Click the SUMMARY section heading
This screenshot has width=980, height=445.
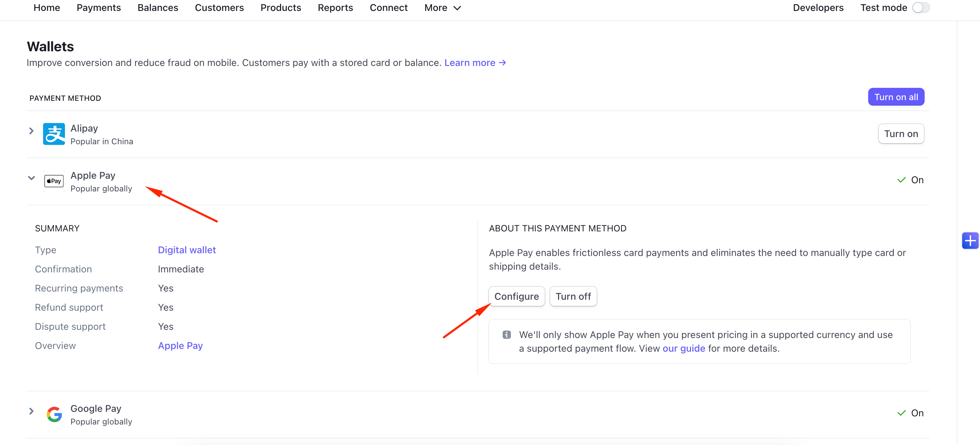point(57,228)
